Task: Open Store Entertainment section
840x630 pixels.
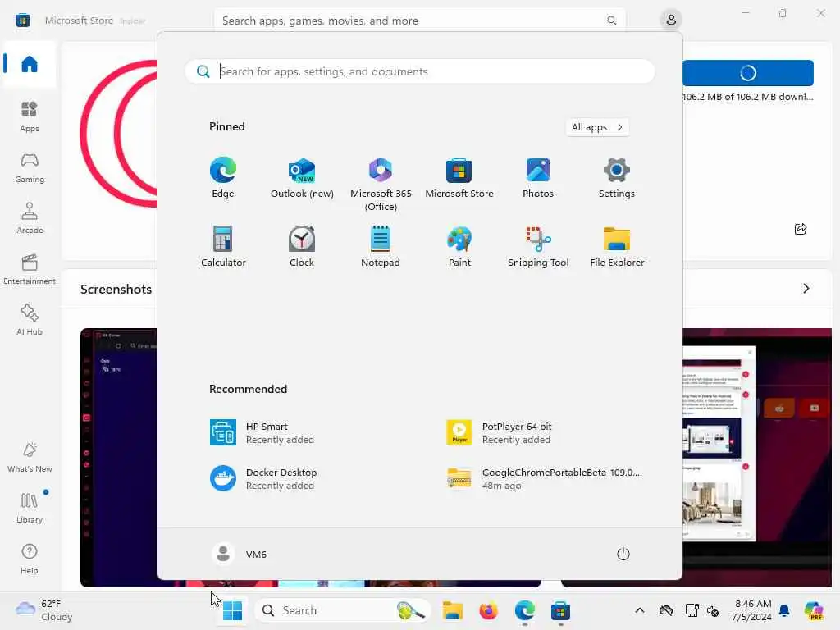Action: (x=30, y=269)
